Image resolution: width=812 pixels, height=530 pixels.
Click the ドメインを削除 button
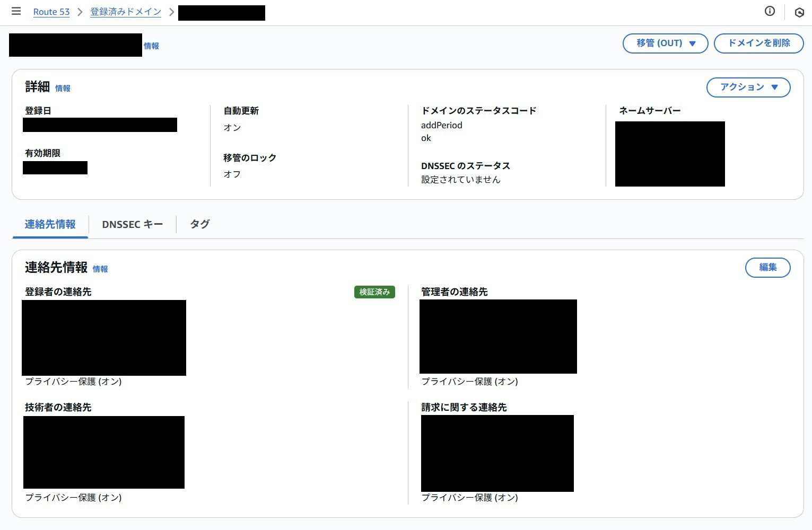[x=759, y=43]
